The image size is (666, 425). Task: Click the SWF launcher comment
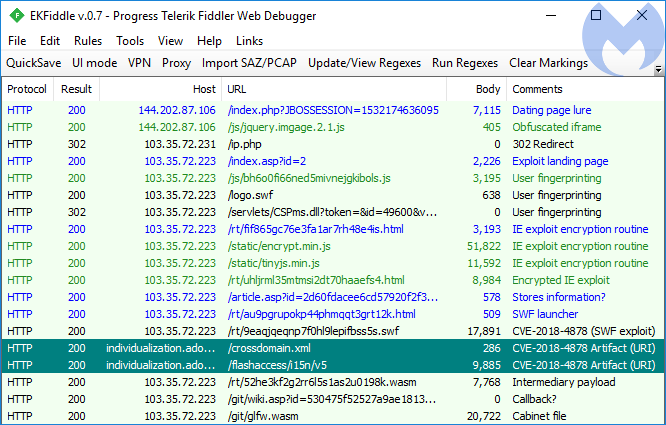pyautogui.click(x=545, y=314)
